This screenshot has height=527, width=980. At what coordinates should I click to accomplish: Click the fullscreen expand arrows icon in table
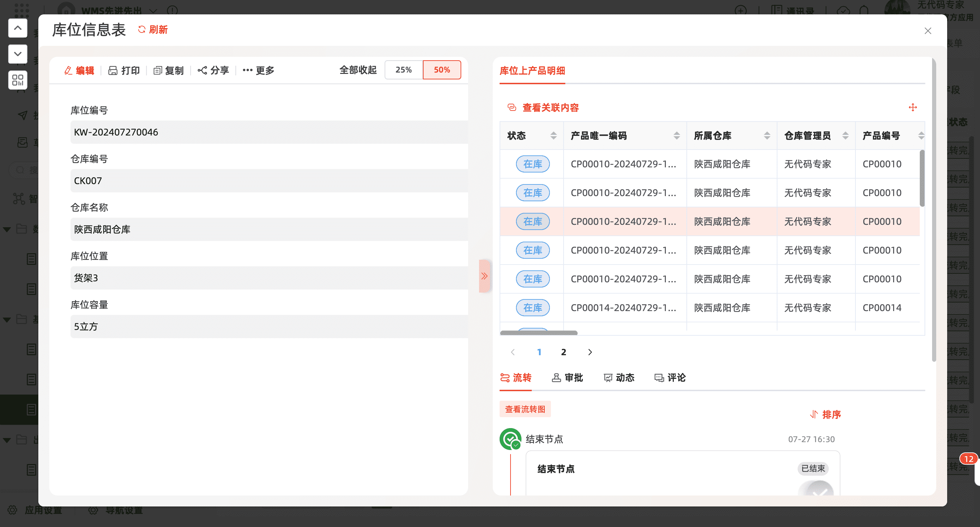(x=913, y=108)
